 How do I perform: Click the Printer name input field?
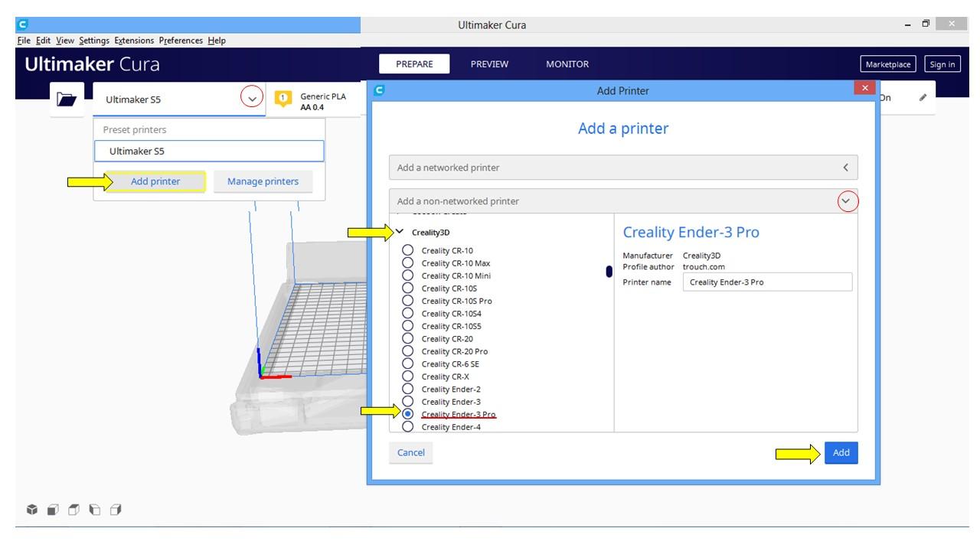(x=767, y=282)
